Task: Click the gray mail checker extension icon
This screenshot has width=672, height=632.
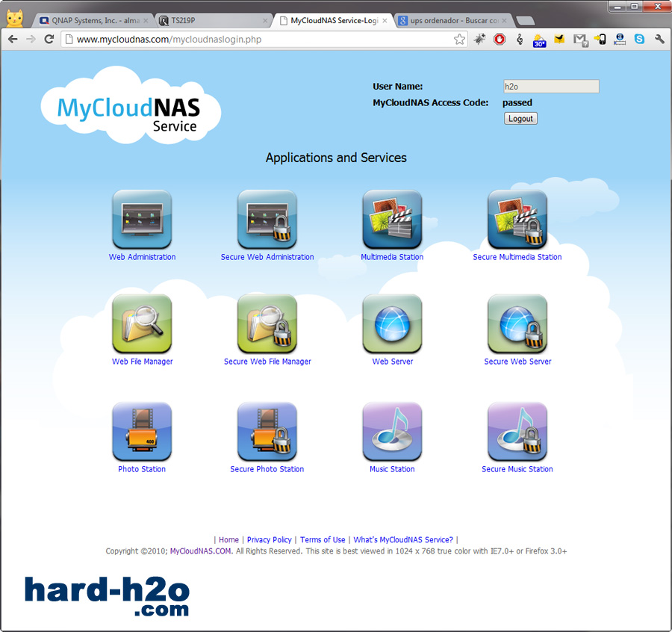Action: click(x=580, y=40)
